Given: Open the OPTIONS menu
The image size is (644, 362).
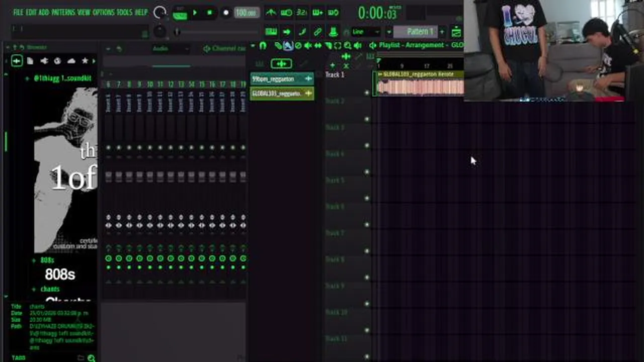Looking at the screenshot, I should coord(103,12).
